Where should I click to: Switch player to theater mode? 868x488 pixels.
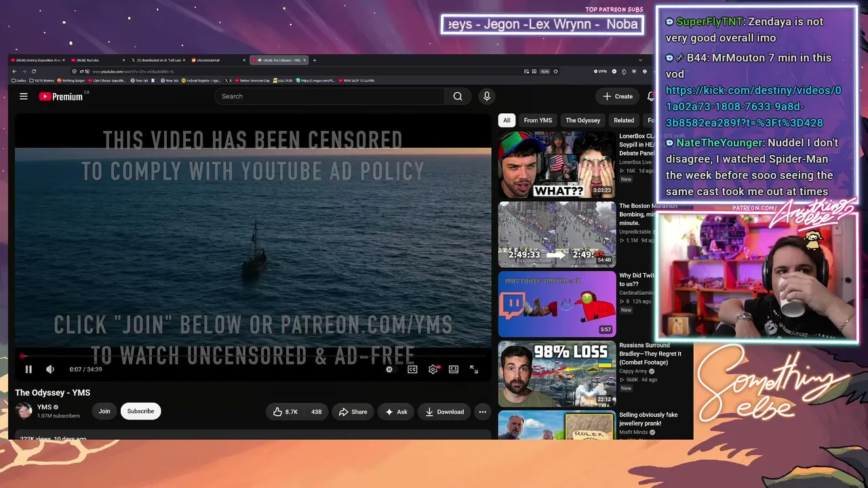coord(454,369)
